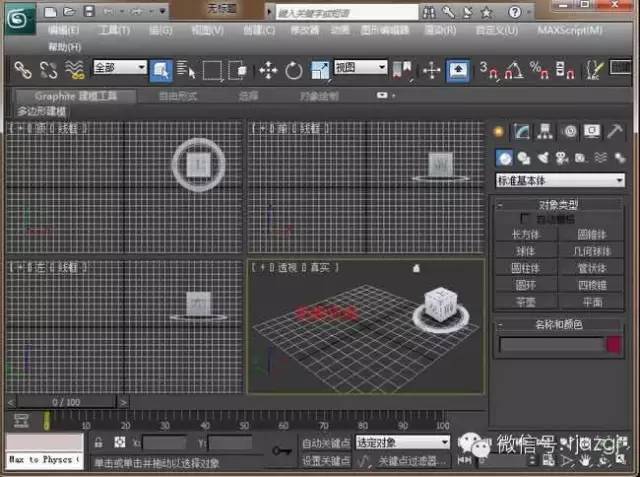Toggle the selection lock icon
This screenshot has width=640, height=477.
point(98,442)
